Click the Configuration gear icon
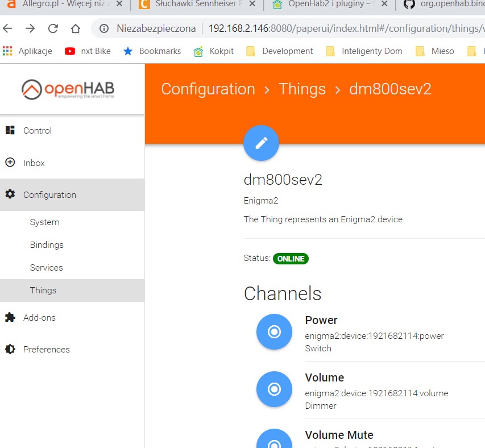The image size is (485, 448). coord(10,194)
